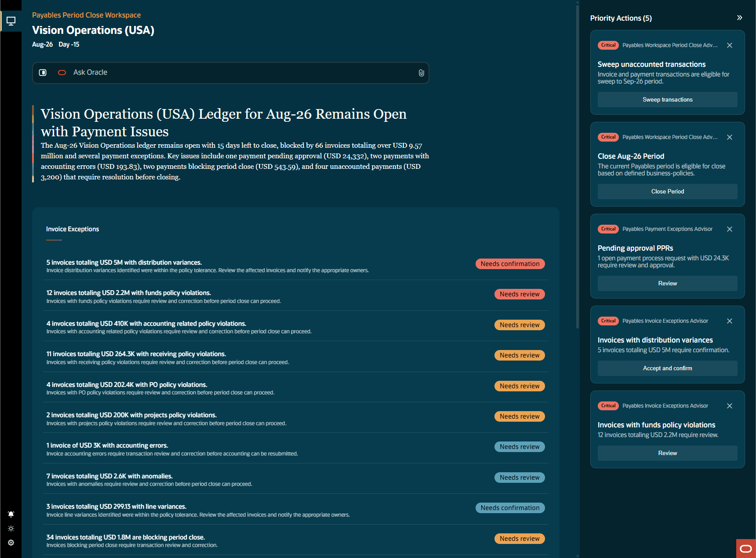Click Needs confirmation badge for line variances
Screen dimensions: 756x558
[x=510, y=508]
